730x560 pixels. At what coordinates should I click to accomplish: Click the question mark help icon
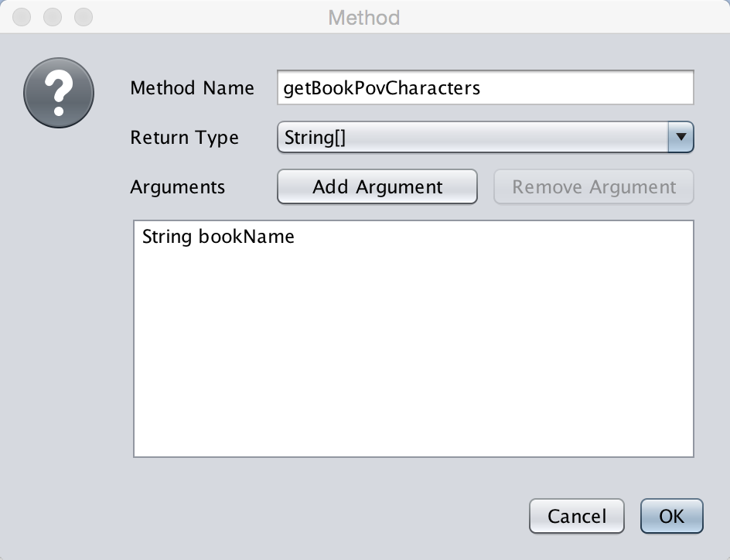pos(58,92)
